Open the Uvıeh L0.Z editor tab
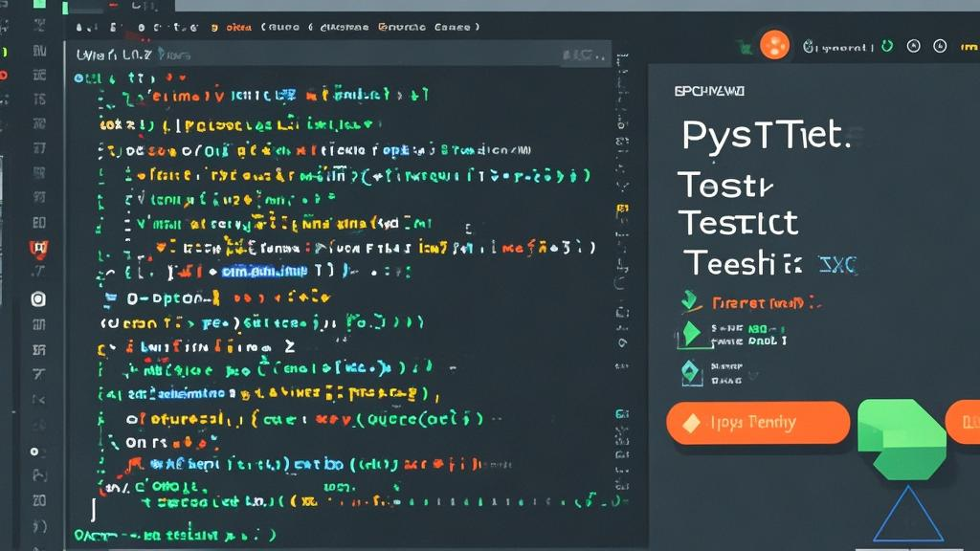The width and height of the screenshot is (980, 551). pos(114,55)
